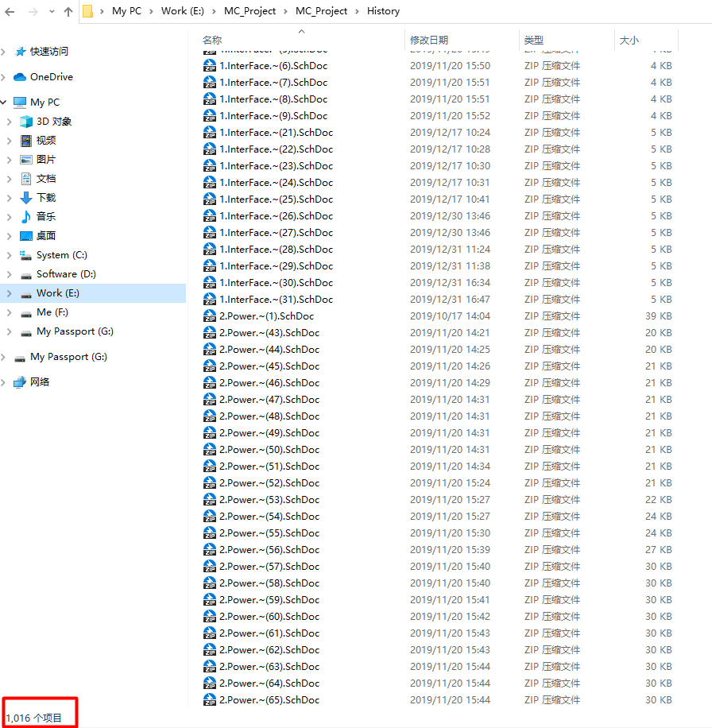Sort files by 大小 column
Screen dimensions: 712x728
click(629, 41)
